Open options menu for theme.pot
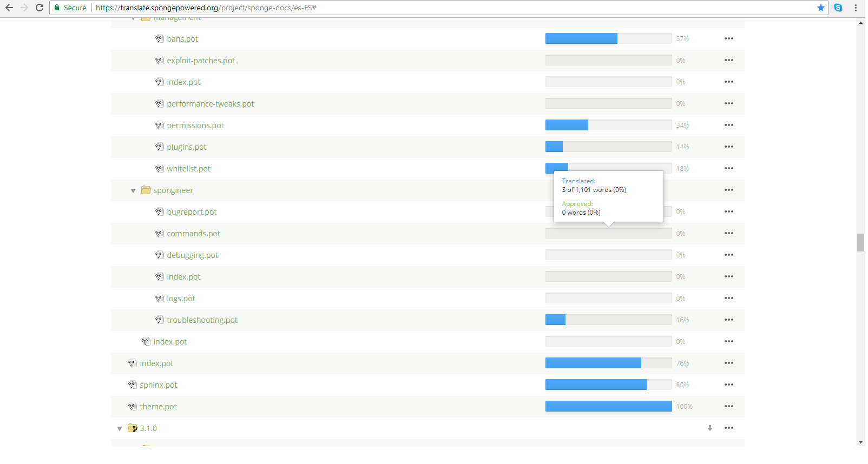This screenshot has width=868, height=464. point(729,406)
